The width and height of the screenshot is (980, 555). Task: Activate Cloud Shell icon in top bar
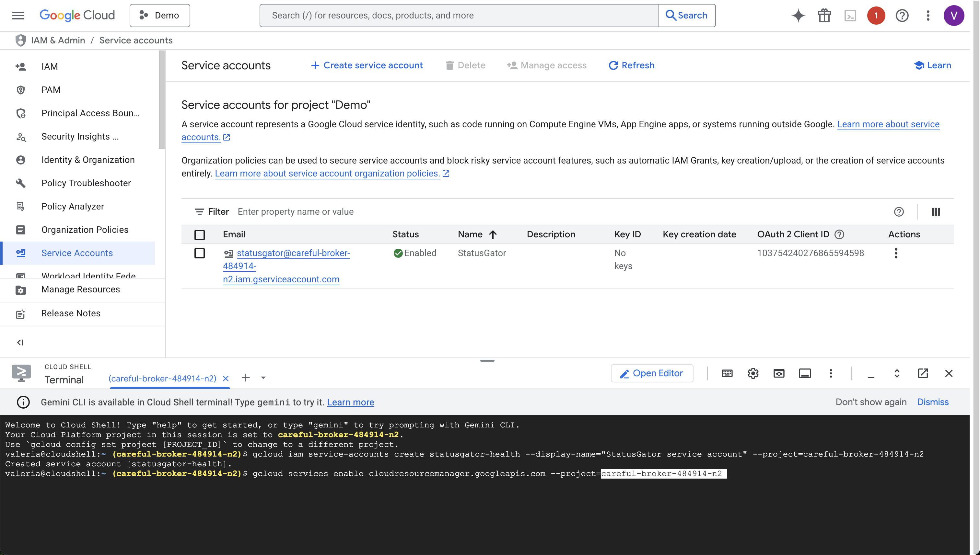click(x=850, y=16)
